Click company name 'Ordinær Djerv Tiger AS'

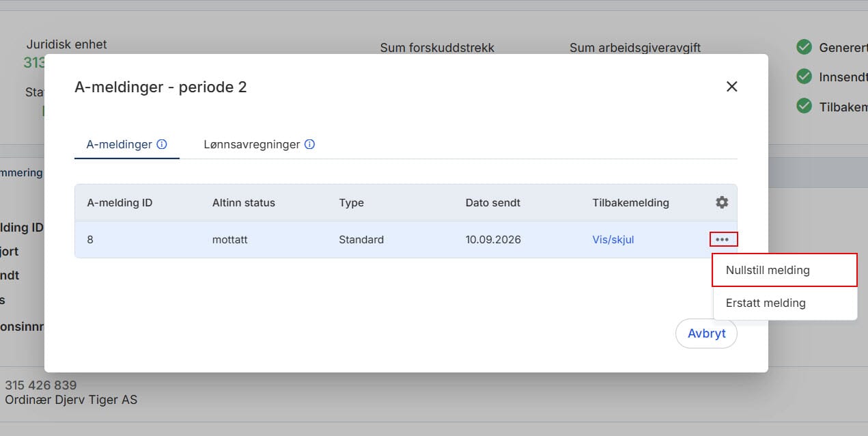tap(71, 400)
